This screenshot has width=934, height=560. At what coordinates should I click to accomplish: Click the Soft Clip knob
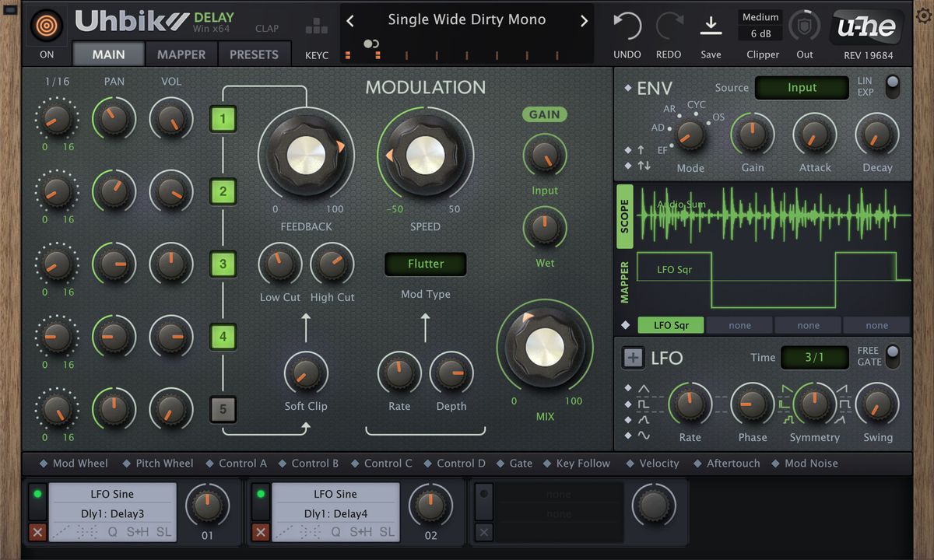(x=306, y=374)
